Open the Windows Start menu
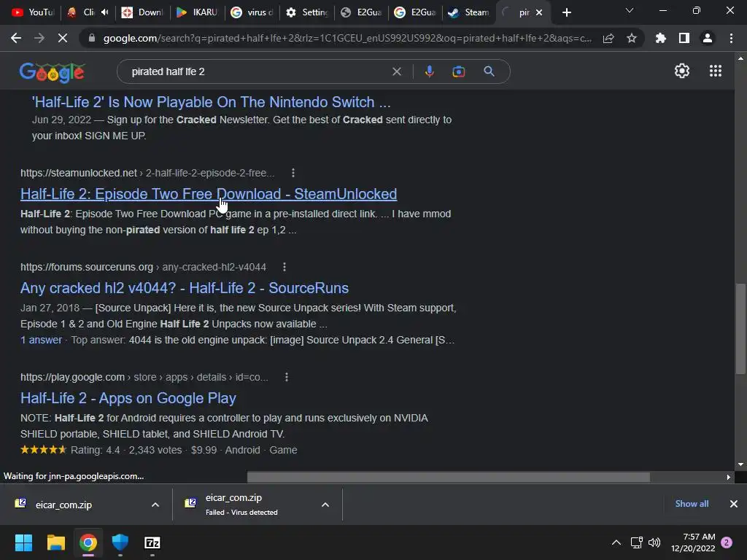 tap(23, 542)
